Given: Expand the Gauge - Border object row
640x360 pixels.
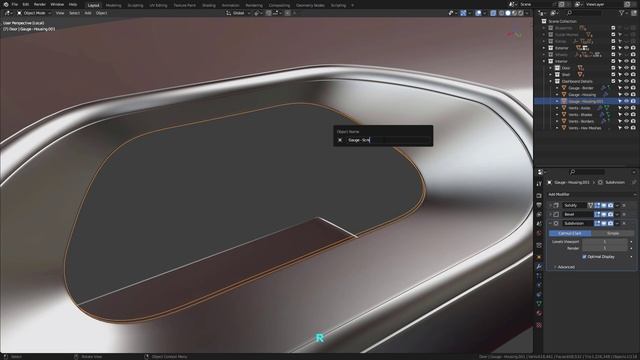Looking at the screenshot, I should [557, 88].
